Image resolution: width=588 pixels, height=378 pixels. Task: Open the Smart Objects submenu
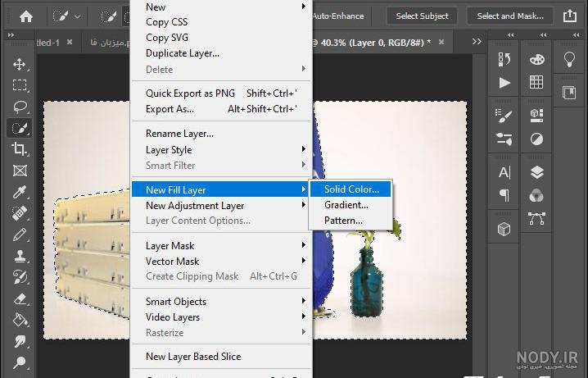[x=221, y=302]
